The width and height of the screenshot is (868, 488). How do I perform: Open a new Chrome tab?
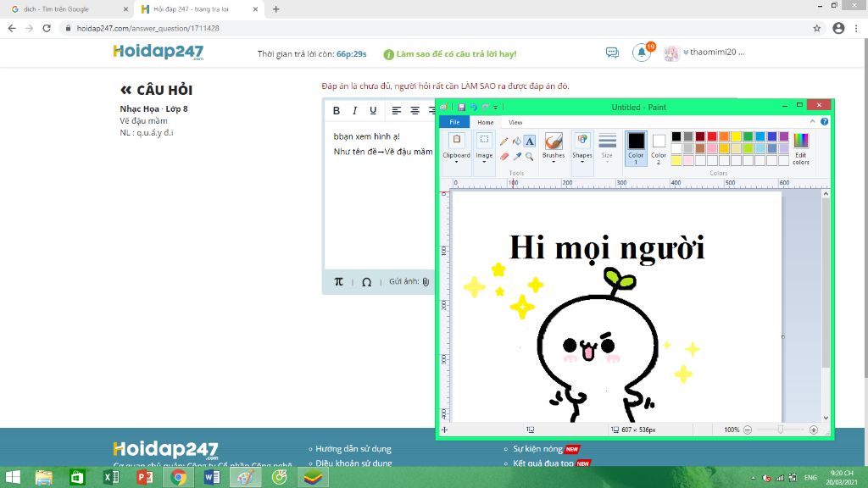pyautogui.click(x=275, y=9)
